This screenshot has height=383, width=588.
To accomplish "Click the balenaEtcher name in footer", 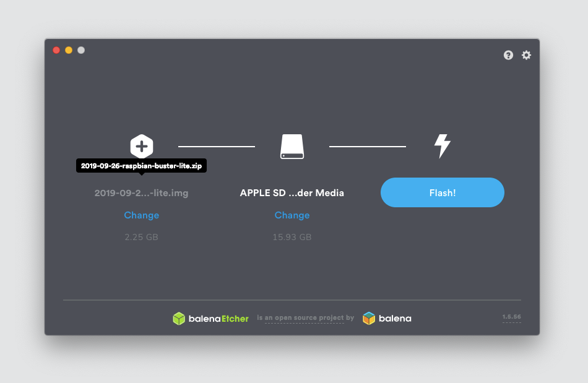I will [x=218, y=319].
